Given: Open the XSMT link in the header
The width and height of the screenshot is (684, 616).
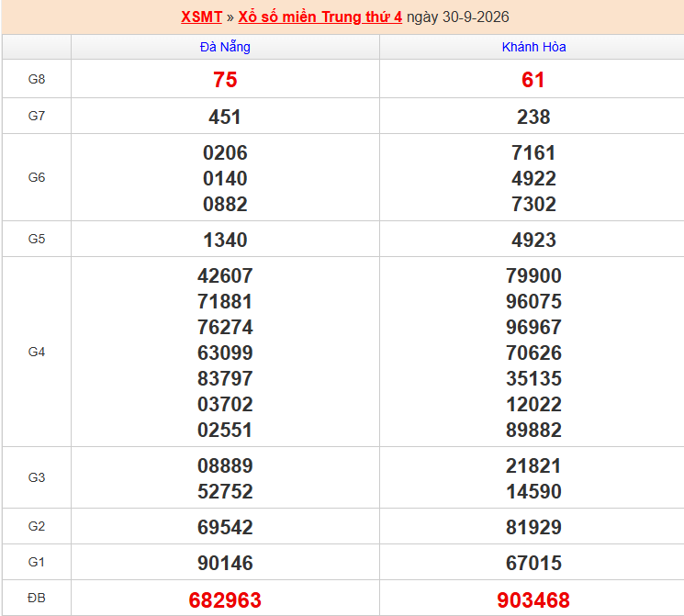Looking at the screenshot, I should coord(202,17).
